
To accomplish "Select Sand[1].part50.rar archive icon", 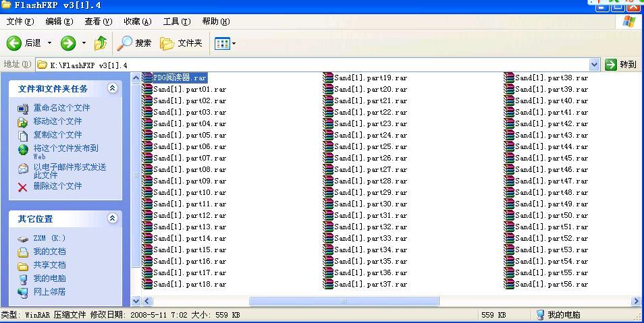I will tap(509, 215).
